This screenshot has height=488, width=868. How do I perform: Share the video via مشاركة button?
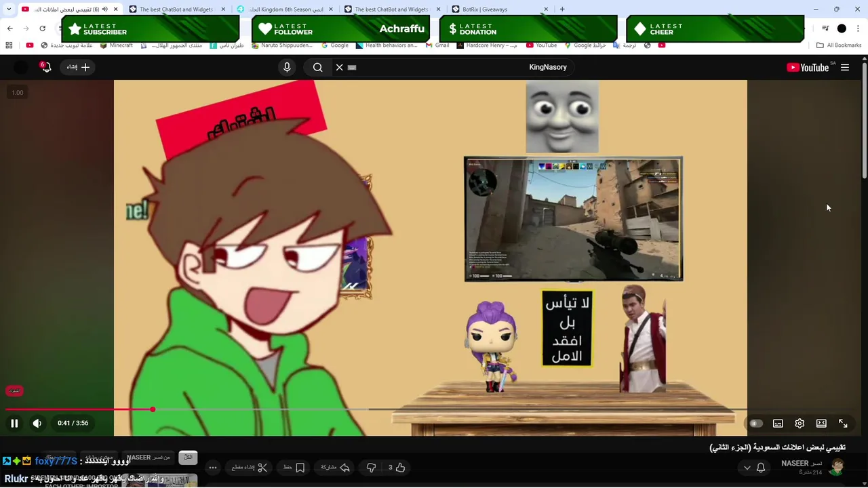(x=336, y=468)
